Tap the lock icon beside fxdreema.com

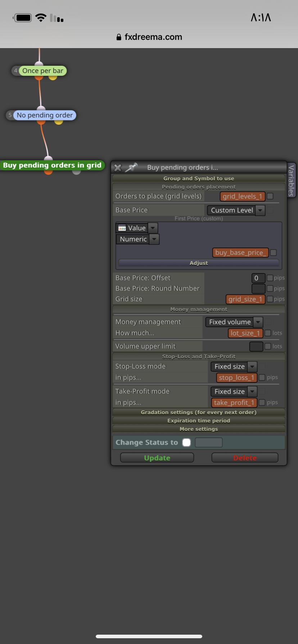119,37
